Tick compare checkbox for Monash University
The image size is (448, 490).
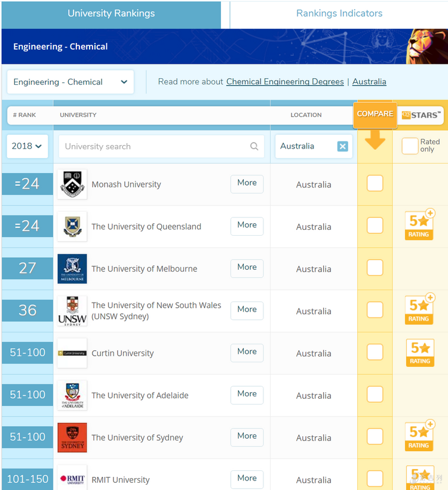[375, 183]
